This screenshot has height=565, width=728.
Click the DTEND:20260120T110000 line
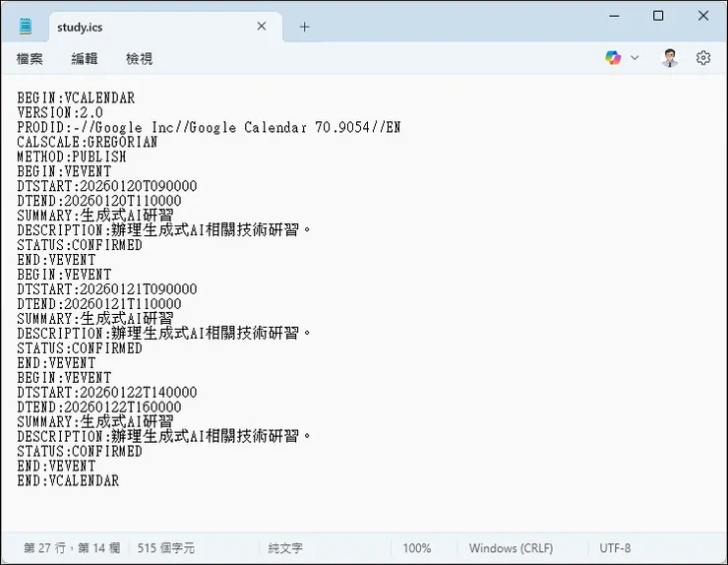coord(99,201)
